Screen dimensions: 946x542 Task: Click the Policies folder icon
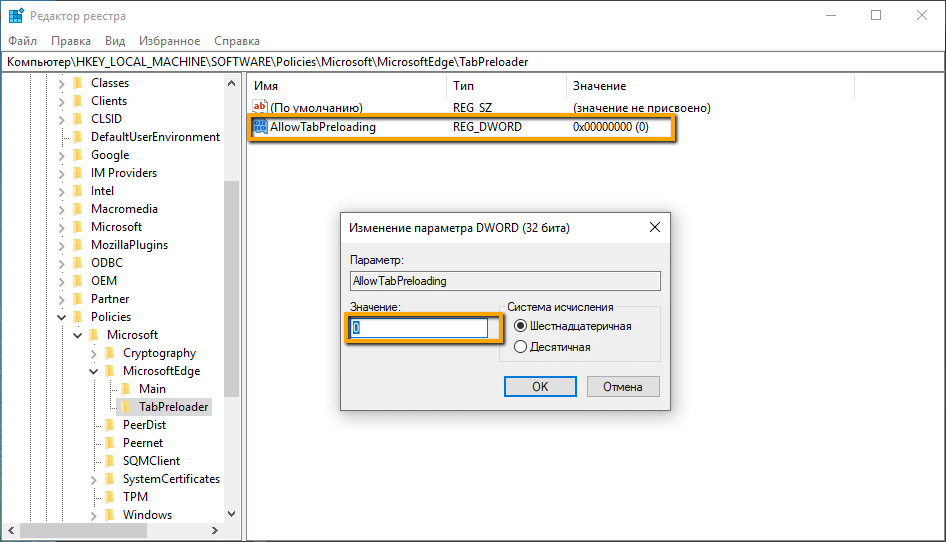pyautogui.click(x=78, y=317)
